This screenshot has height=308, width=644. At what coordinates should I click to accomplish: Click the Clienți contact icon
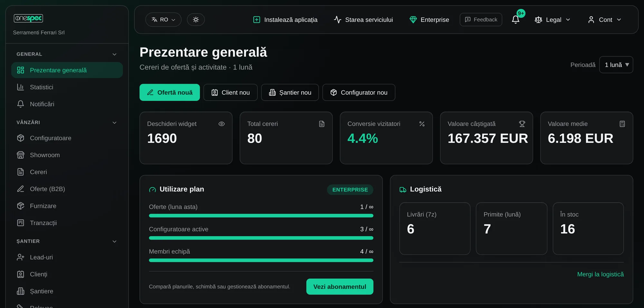pos(21,274)
